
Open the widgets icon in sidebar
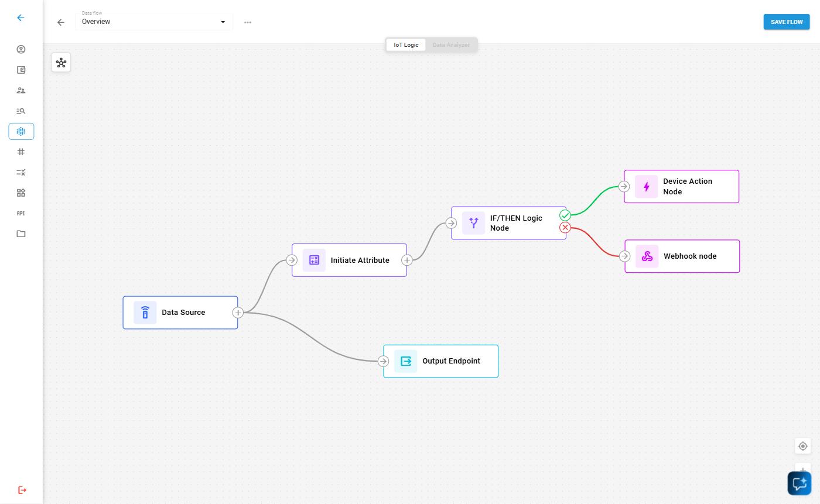pyautogui.click(x=21, y=193)
